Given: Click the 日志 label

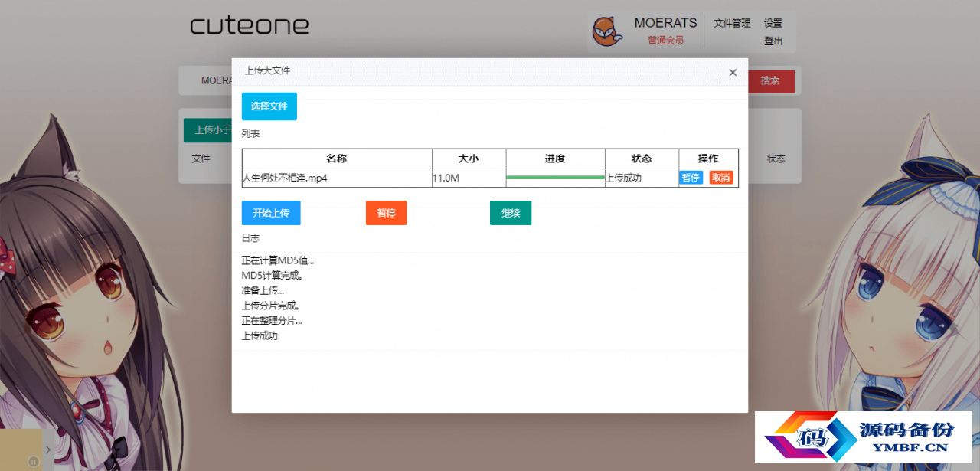Looking at the screenshot, I should (251, 238).
